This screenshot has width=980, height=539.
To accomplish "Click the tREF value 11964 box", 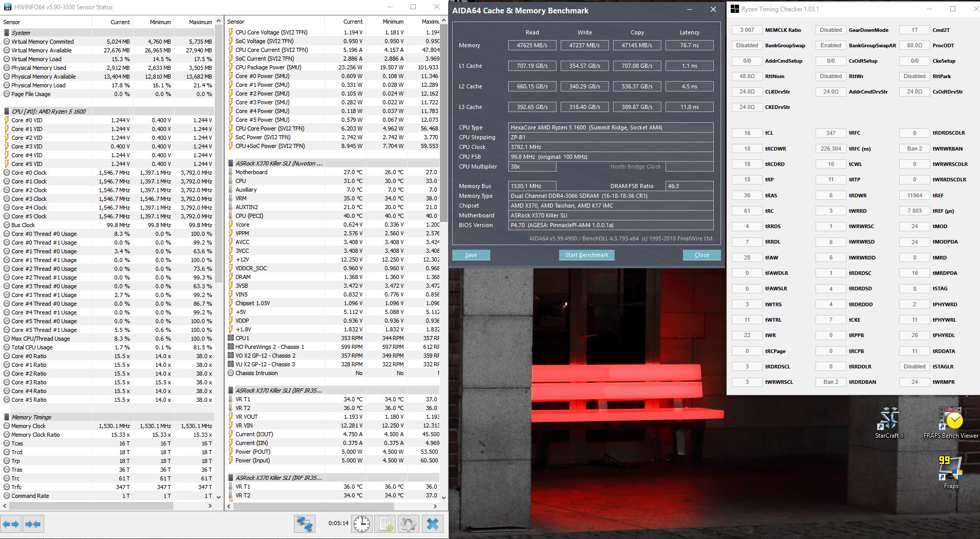I will coord(914,195).
